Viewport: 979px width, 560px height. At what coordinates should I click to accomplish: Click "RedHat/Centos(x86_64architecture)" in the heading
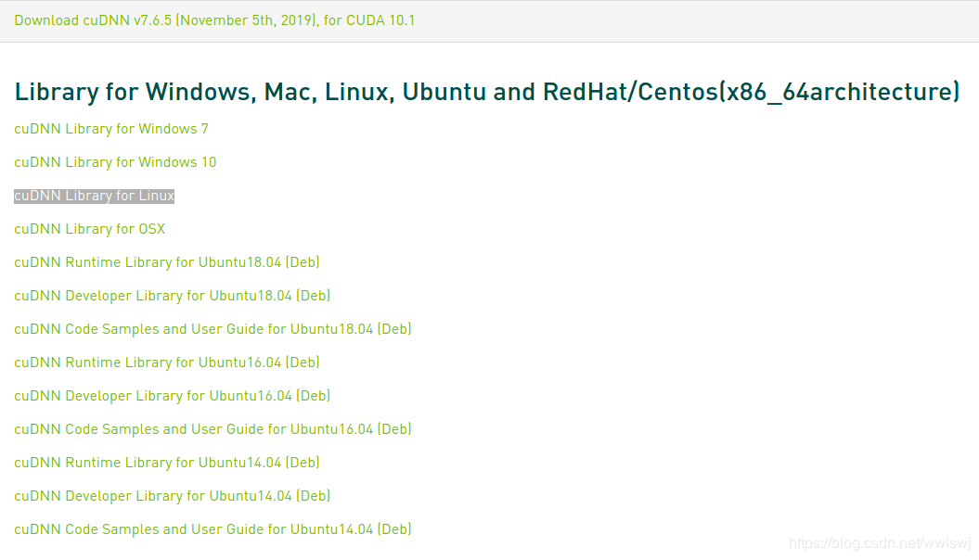751,92
